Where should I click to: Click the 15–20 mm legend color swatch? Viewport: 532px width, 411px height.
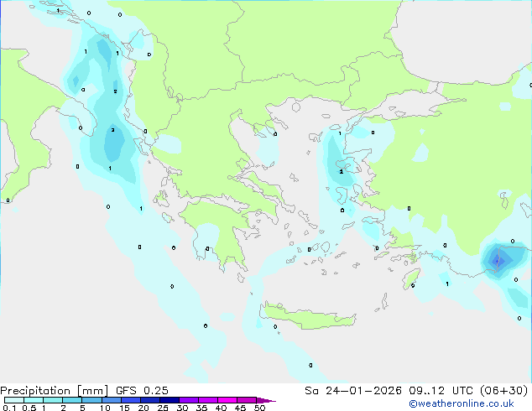[131, 400]
